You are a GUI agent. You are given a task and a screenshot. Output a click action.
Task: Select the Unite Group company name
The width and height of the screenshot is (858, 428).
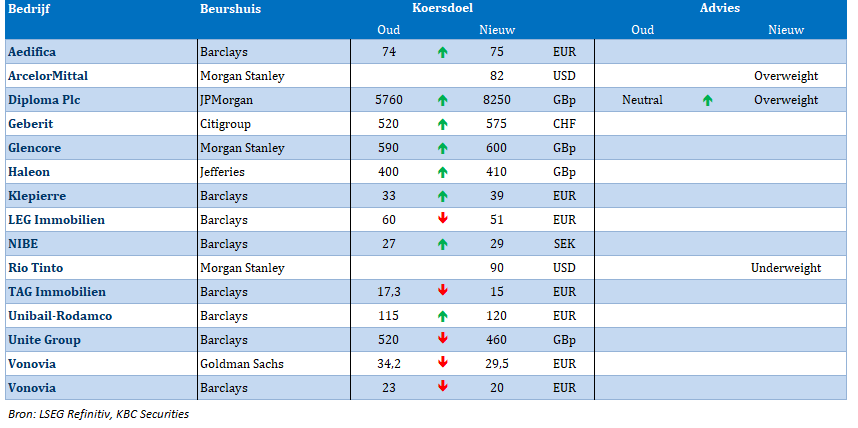click(44, 340)
